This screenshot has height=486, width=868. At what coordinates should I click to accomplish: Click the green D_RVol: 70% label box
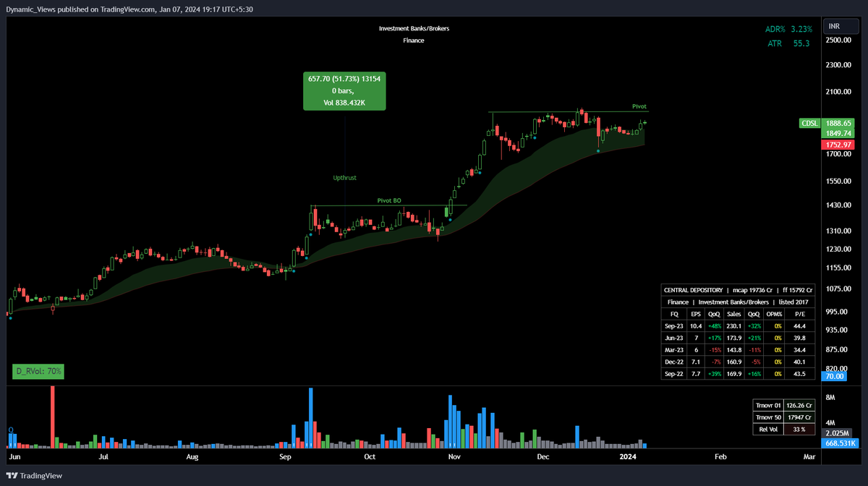point(39,372)
